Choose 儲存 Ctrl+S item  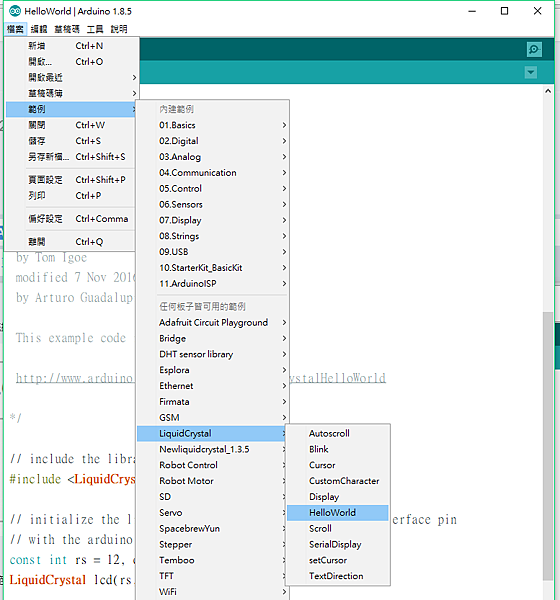click(71, 141)
